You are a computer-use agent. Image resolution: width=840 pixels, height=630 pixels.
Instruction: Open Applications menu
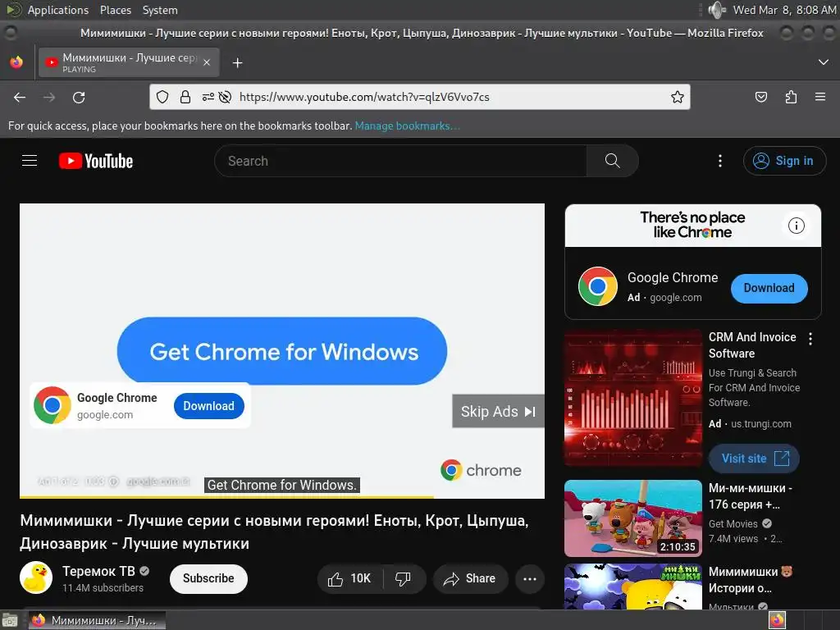pyautogui.click(x=57, y=10)
